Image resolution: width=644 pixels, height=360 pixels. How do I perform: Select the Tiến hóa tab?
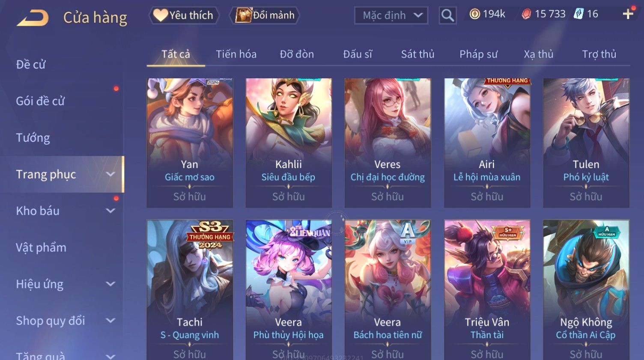point(236,54)
